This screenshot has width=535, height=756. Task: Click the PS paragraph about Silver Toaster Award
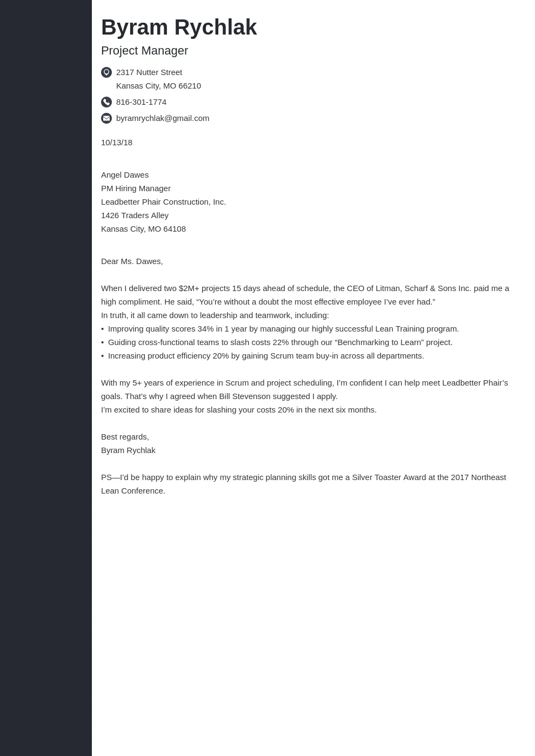tap(303, 484)
